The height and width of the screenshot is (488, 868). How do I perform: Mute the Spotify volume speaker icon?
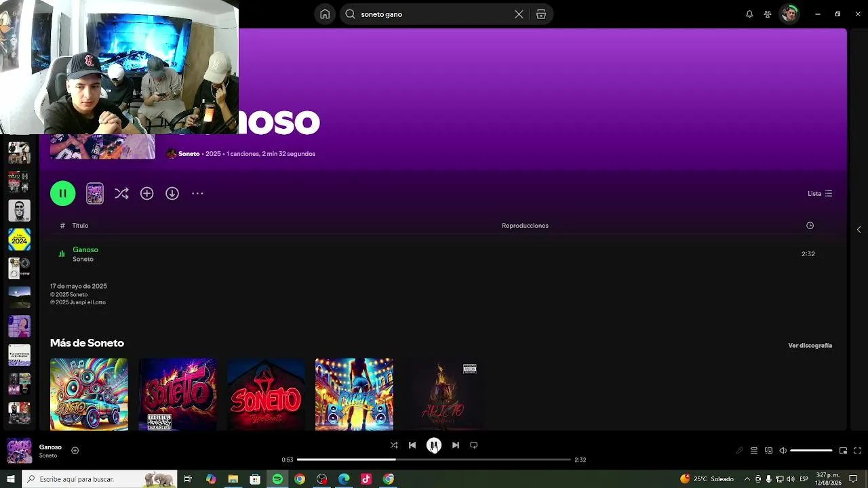pyautogui.click(x=783, y=451)
